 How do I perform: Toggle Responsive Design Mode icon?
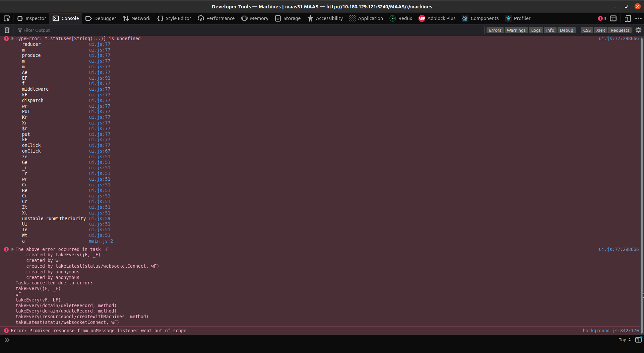[x=627, y=18]
